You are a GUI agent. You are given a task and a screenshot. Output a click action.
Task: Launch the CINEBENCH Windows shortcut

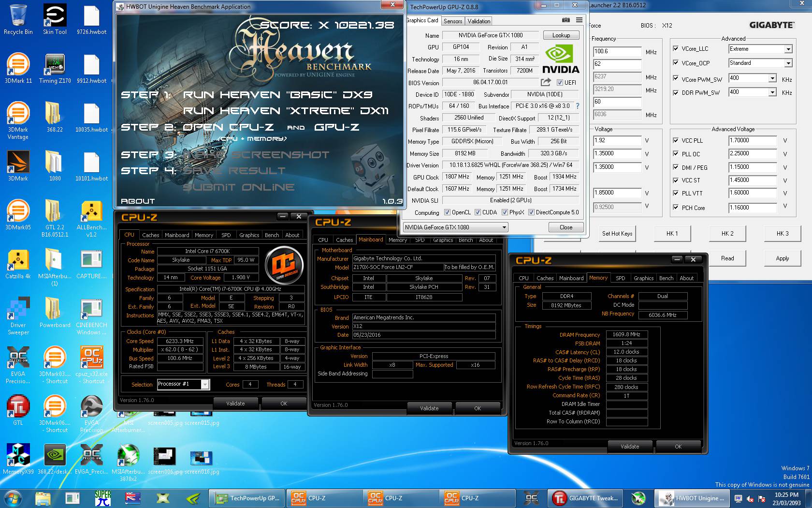tap(91, 316)
